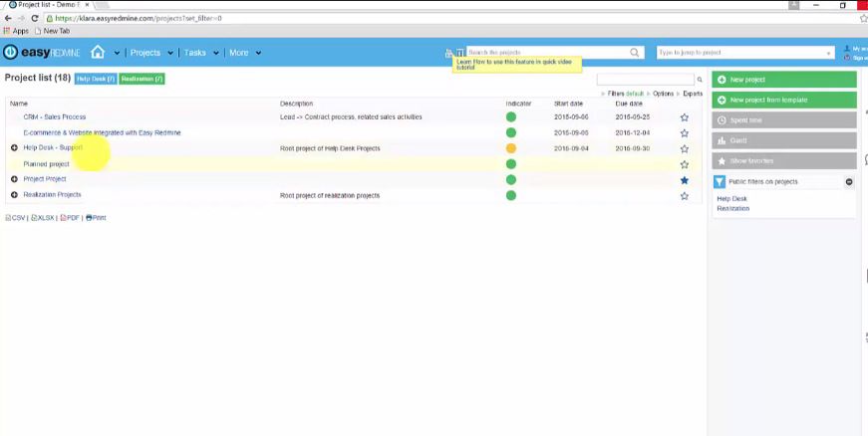This screenshot has height=436, width=868.
Task: Click the Easy Redmine logo
Action: 42,53
